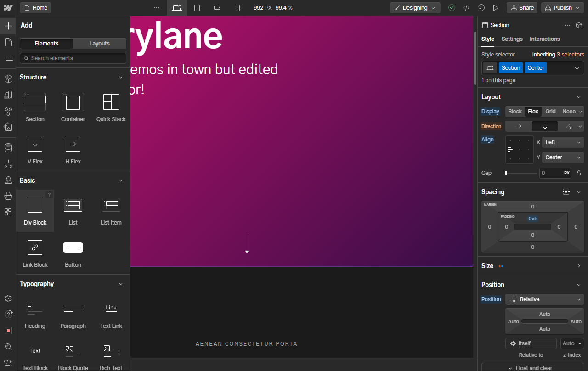Image resolution: width=588 pixels, height=371 pixels.
Task: Select the tablet breakpoint icon
Action: (x=197, y=8)
